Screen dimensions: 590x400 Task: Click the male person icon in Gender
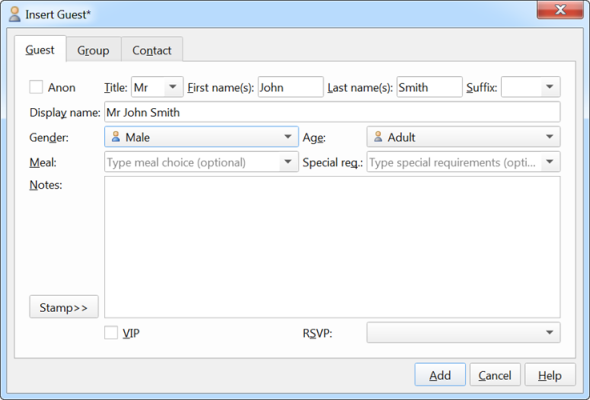[x=116, y=137]
